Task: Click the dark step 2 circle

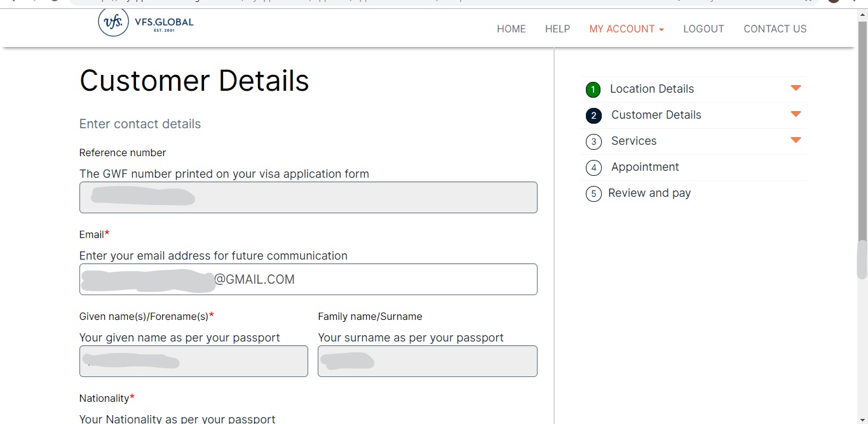Action: point(593,116)
